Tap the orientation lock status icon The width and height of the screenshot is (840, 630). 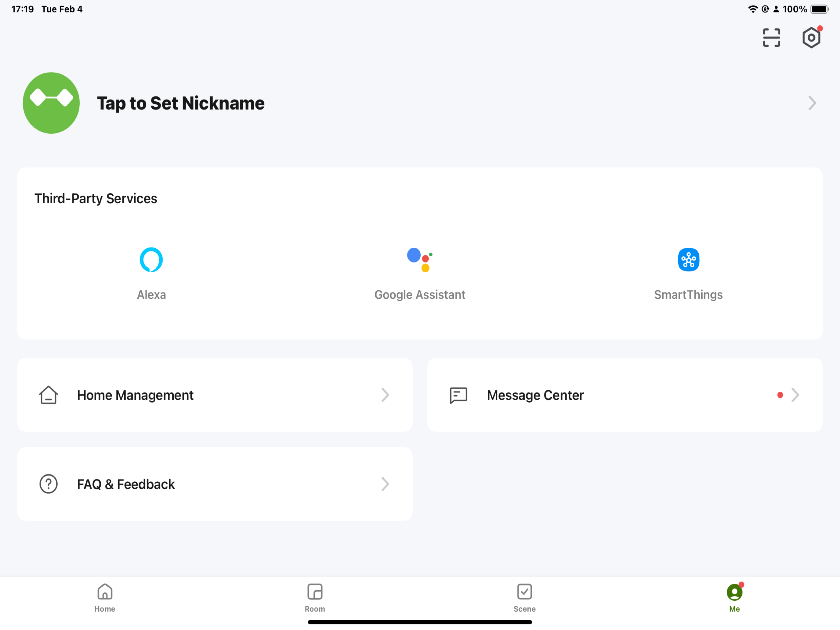(765, 9)
